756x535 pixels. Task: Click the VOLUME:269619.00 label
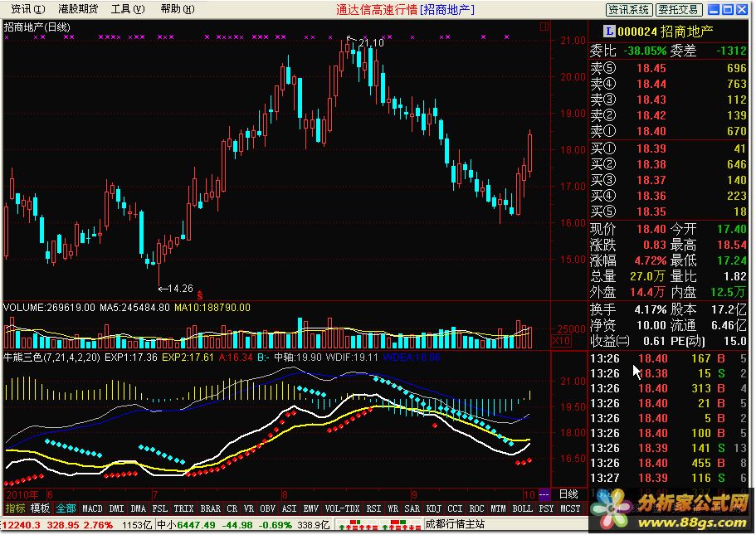click(x=49, y=308)
